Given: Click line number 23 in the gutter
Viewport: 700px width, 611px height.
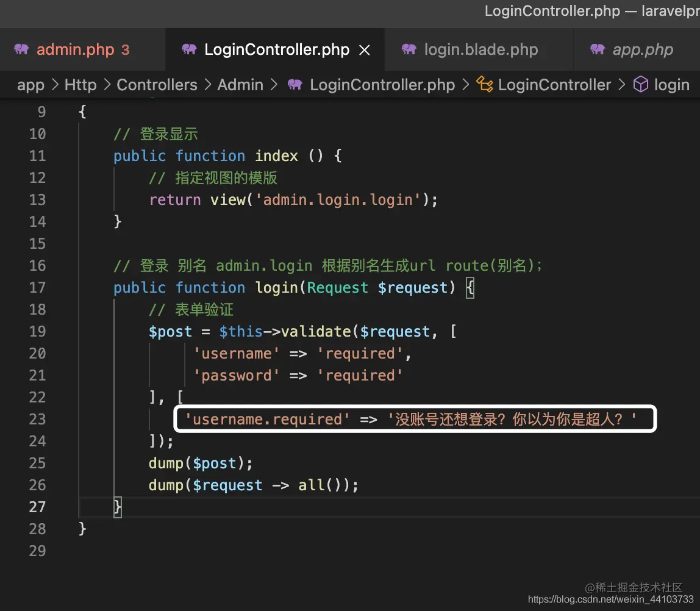Looking at the screenshot, I should click(38, 419).
